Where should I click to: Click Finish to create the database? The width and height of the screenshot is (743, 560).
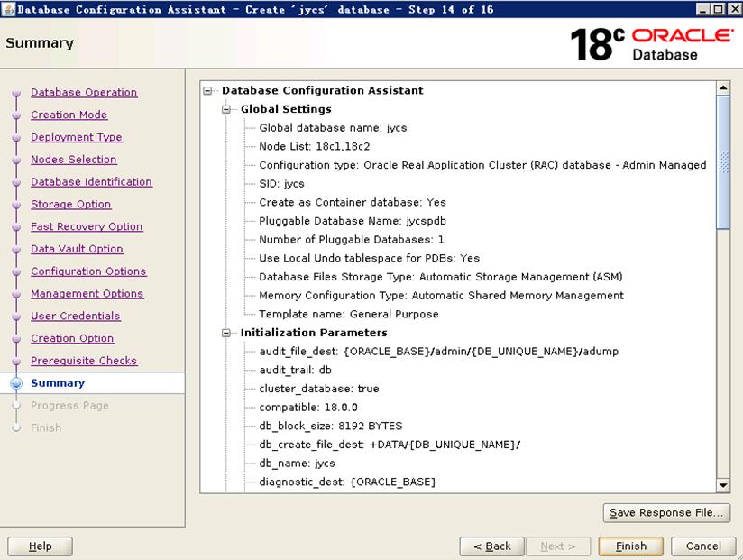click(x=630, y=546)
